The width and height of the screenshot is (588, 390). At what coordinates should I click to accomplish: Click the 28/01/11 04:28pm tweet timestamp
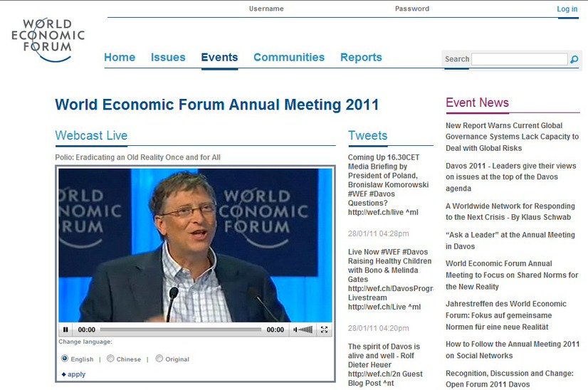point(379,233)
